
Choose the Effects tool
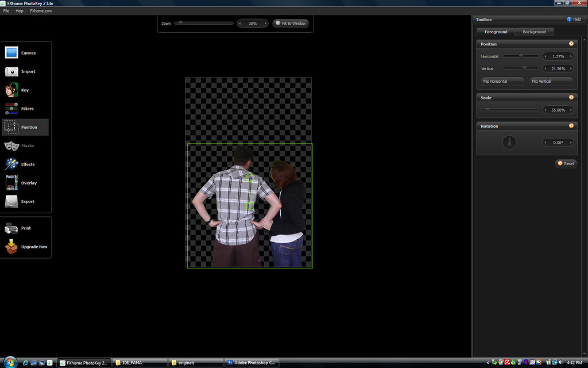pyautogui.click(x=24, y=164)
